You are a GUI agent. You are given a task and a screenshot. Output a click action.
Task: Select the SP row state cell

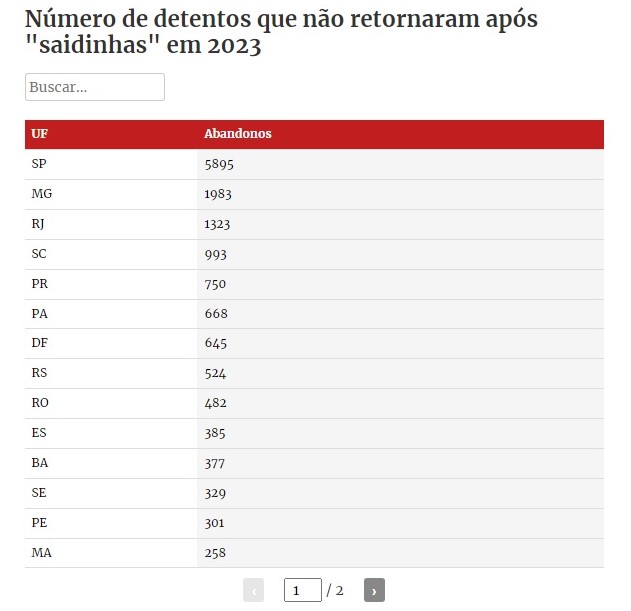coord(39,164)
